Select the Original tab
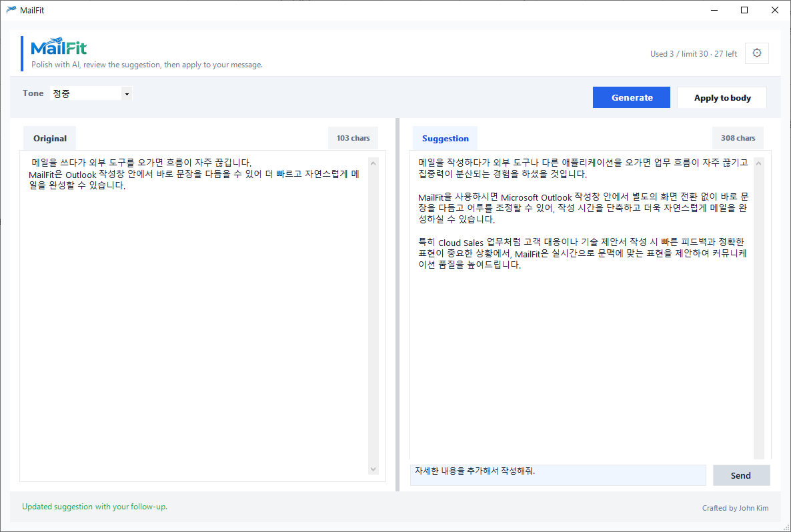Screen dimensions: 791x532 click(49, 138)
